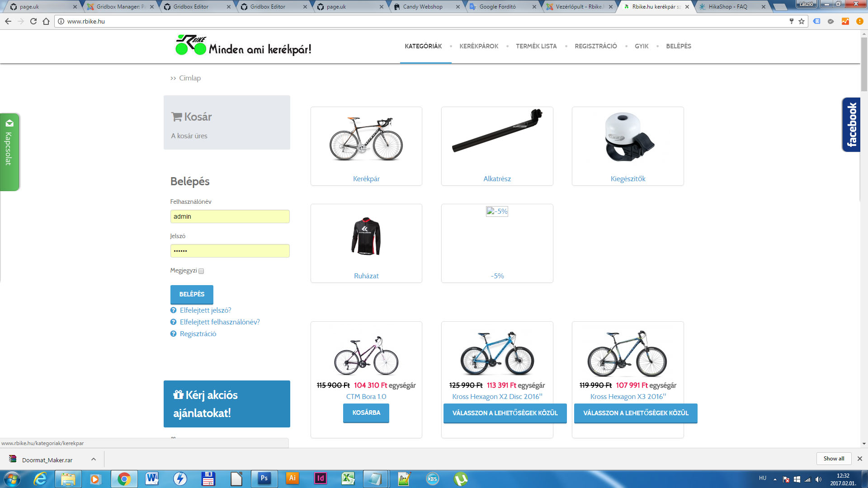The width and height of the screenshot is (868, 488).
Task: Open the green Kapcsolat side tab
Action: (9, 151)
